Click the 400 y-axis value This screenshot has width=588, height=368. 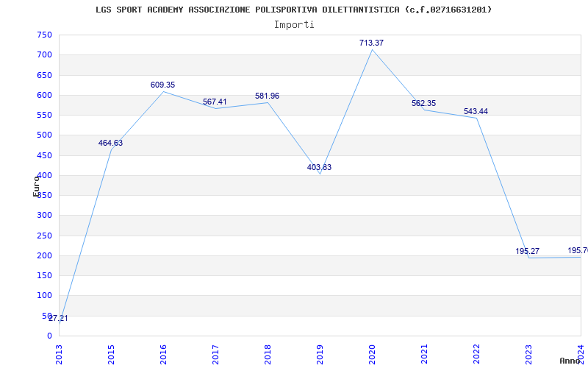pos(44,175)
